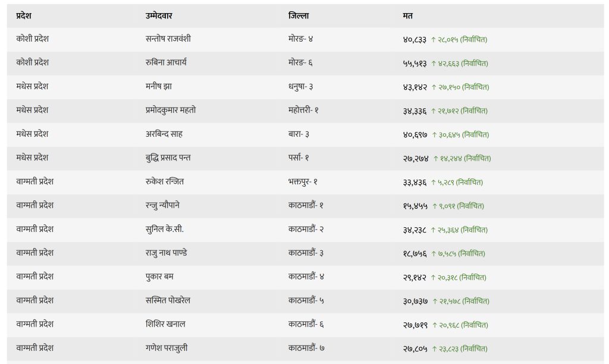Click the district cell काठमाडौं- ३

(306, 253)
